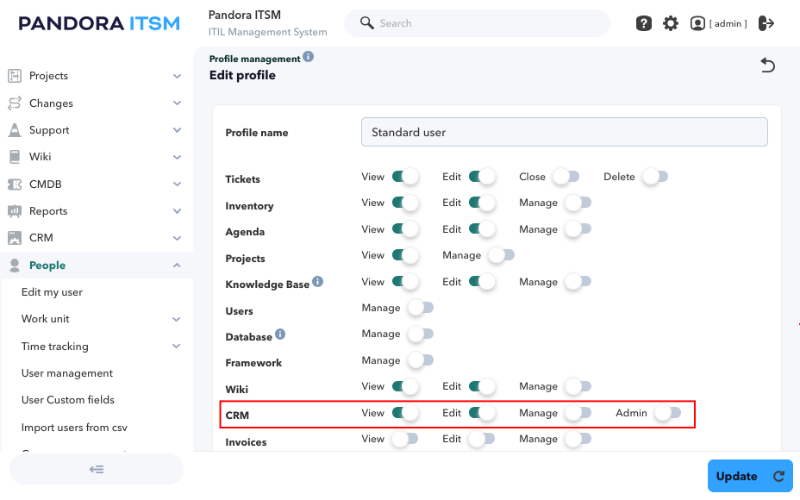Click the Changes sidebar icon
Screen dimensions: 800x500
click(x=15, y=103)
